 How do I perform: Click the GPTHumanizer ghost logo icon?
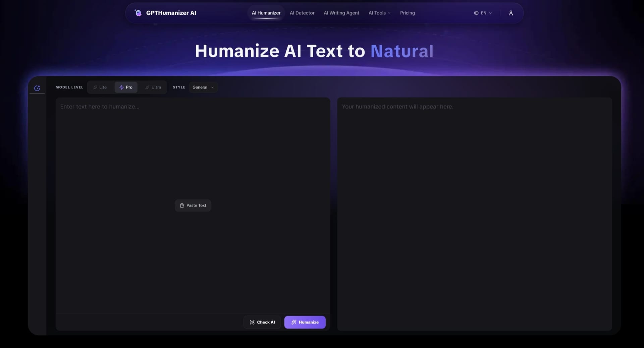point(138,12)
